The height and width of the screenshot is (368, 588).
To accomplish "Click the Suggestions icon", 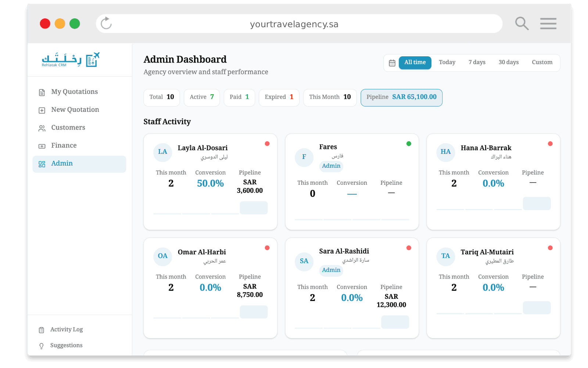I will click(42, 345).
